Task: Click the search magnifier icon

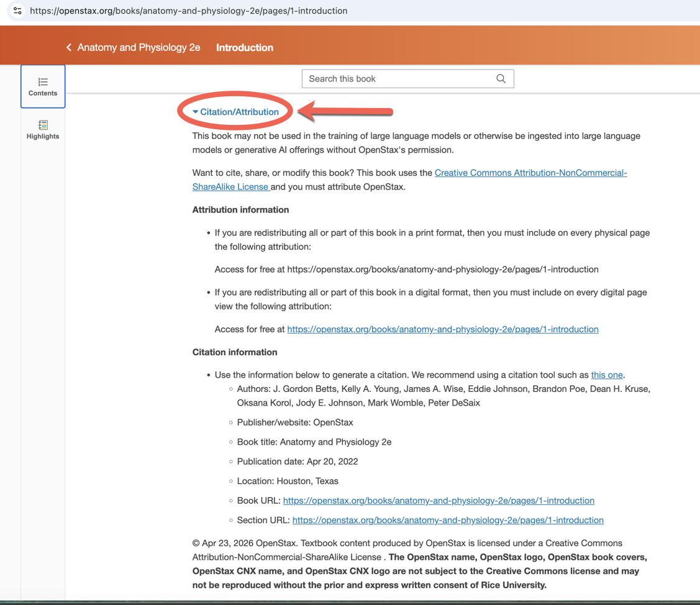Action: 501,79
